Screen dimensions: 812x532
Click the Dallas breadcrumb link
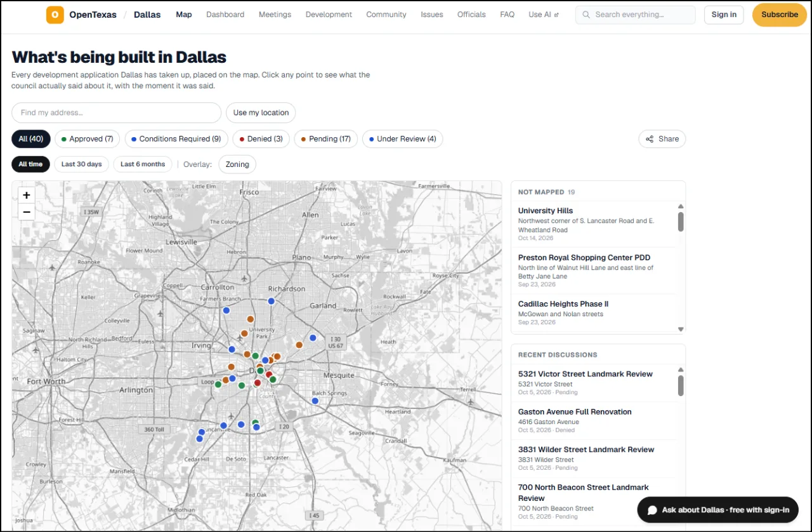coord(147,15)
